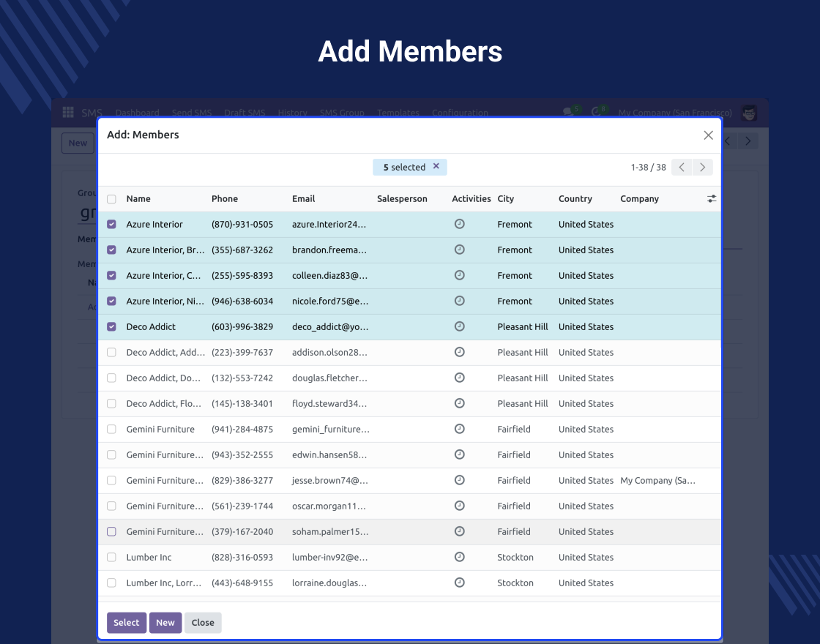Sort by Phone column header

225,199
